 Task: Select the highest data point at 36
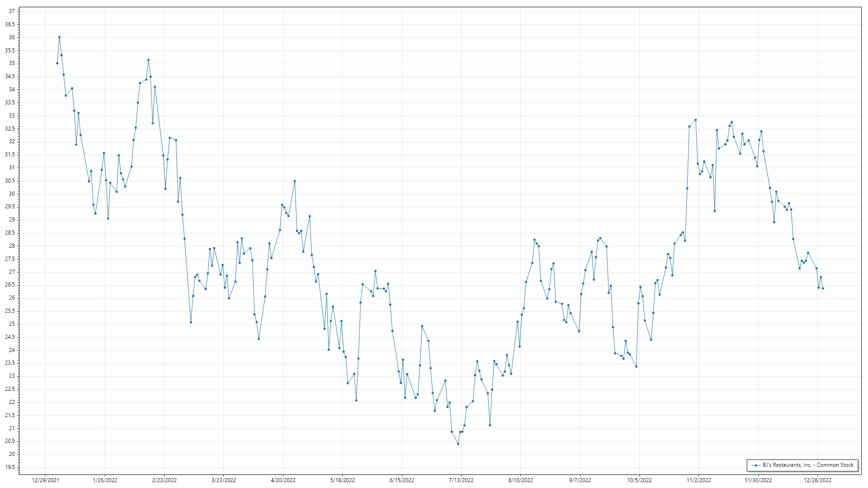(59, 38)
